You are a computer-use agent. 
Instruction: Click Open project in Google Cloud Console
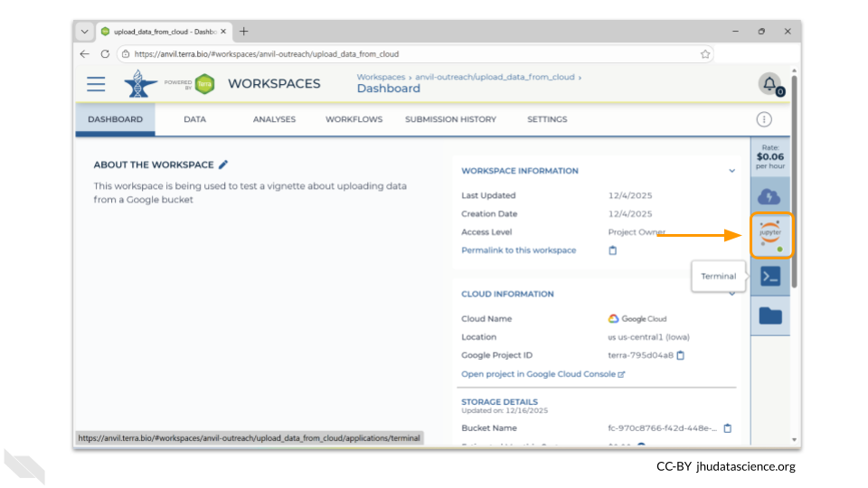(x=542, y=374)
